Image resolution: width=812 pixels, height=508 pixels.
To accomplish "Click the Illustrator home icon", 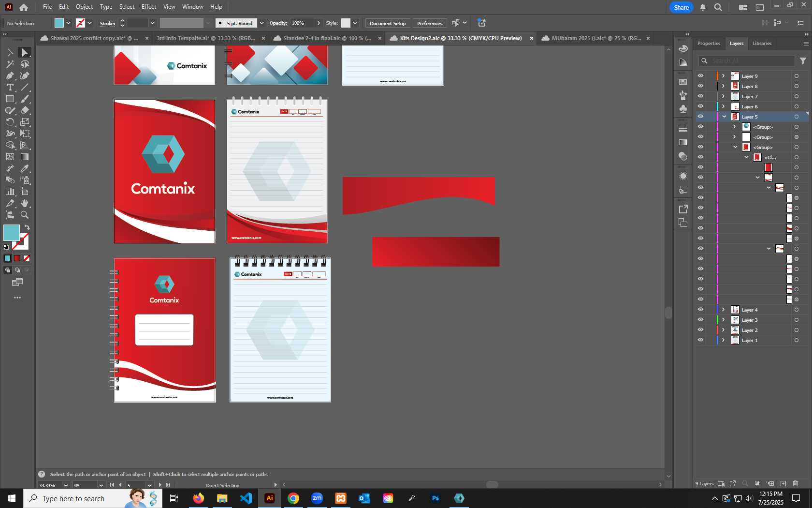I will click(x=23, y=7).
